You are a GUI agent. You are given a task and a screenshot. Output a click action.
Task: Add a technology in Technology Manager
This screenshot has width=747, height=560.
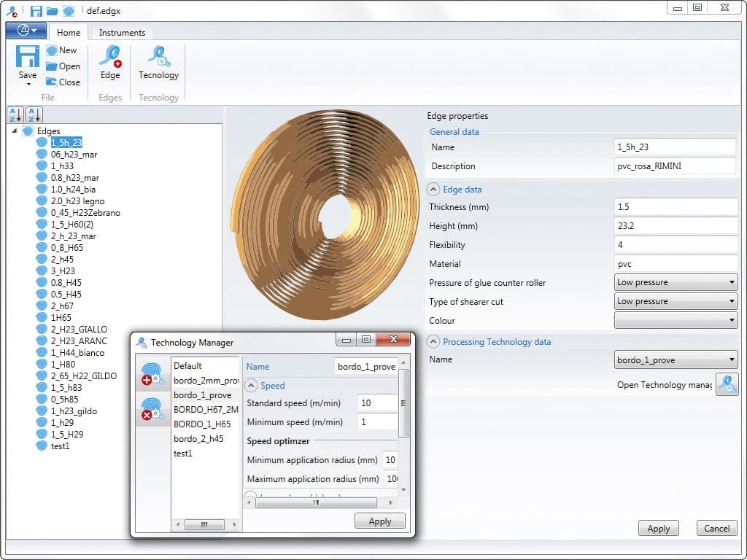(152, 374)
